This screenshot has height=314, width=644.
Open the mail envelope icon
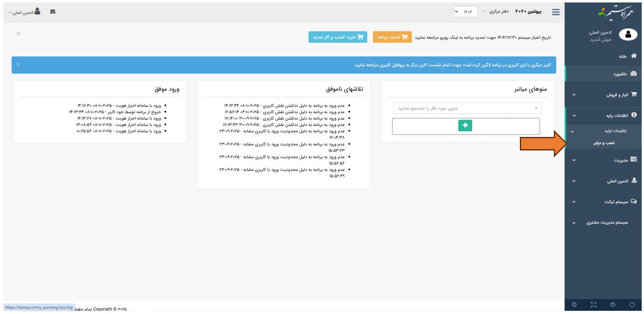[52, 12]
